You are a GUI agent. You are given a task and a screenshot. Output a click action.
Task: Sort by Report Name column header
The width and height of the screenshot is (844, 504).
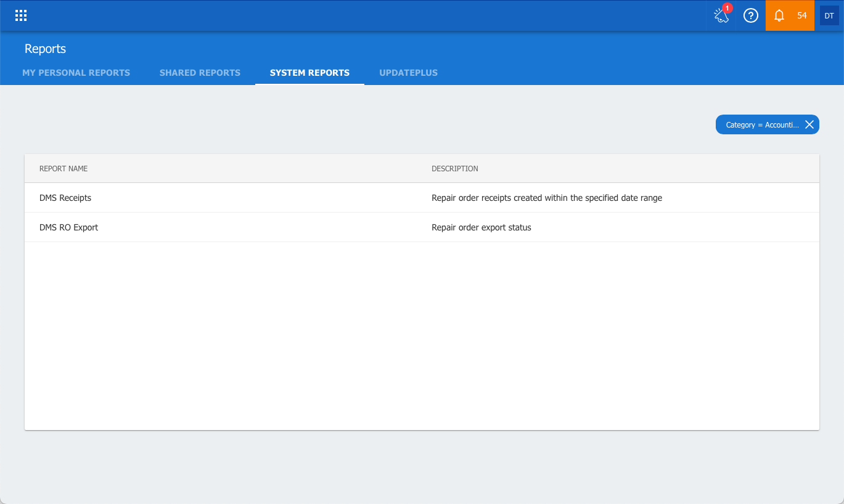(64, 169)
